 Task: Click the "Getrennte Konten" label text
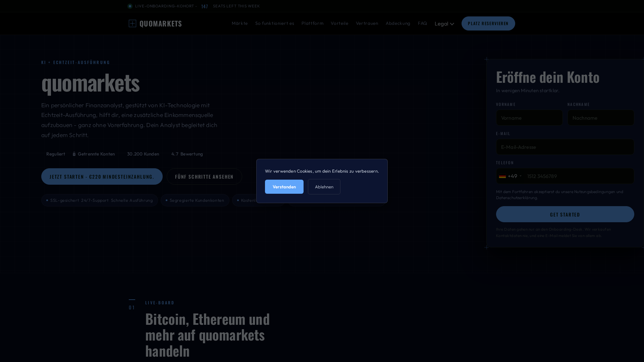click(x=96, y=154)
